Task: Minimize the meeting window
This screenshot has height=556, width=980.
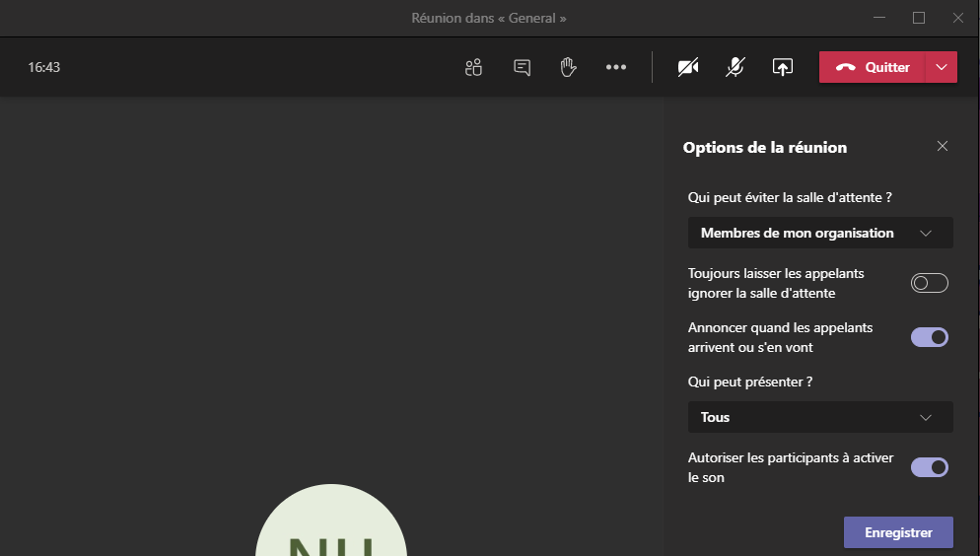Action: click(879, 18)
